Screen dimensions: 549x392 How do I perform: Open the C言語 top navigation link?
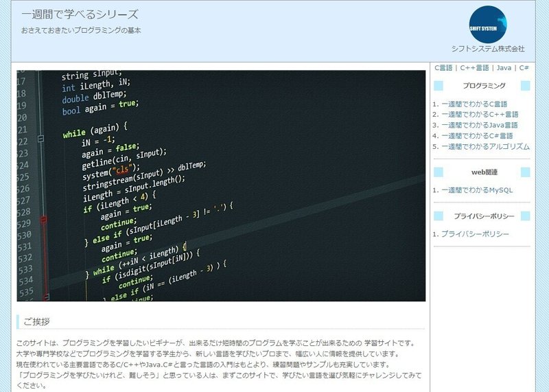click(x=443, y=68)
